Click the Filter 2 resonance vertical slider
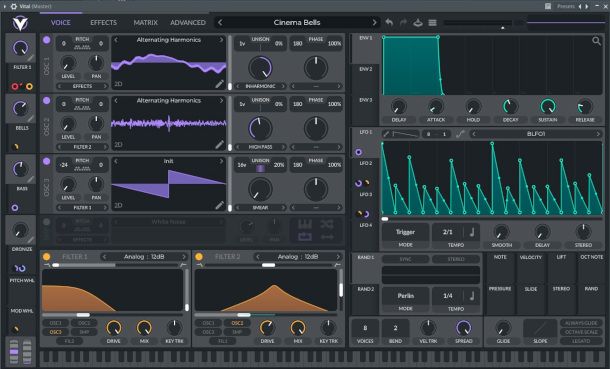 coord(341,289)
